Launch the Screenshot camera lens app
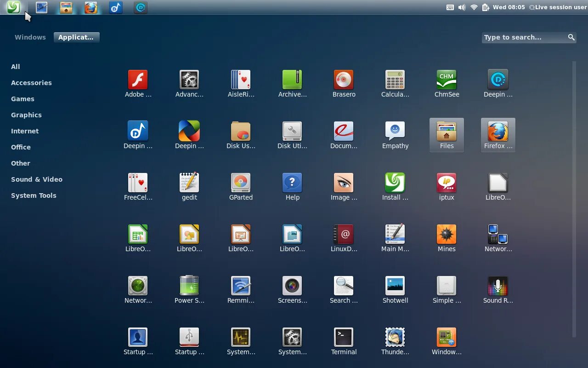 pyautogui.click(x=292, y=286)
